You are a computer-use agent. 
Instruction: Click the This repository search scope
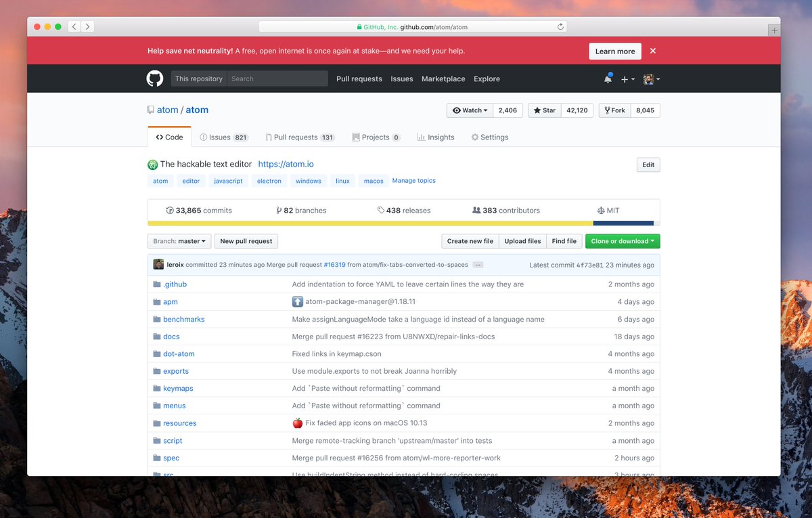pos(199,79)
